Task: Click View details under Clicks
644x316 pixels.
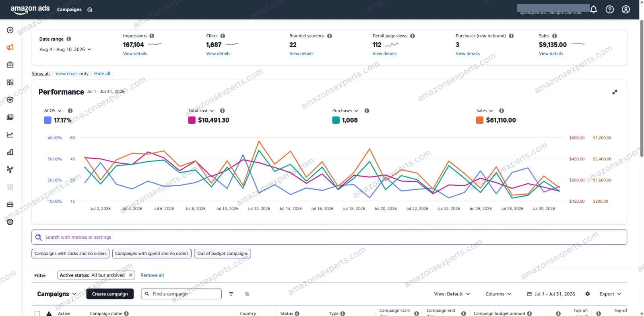Action: coord(218,53)
